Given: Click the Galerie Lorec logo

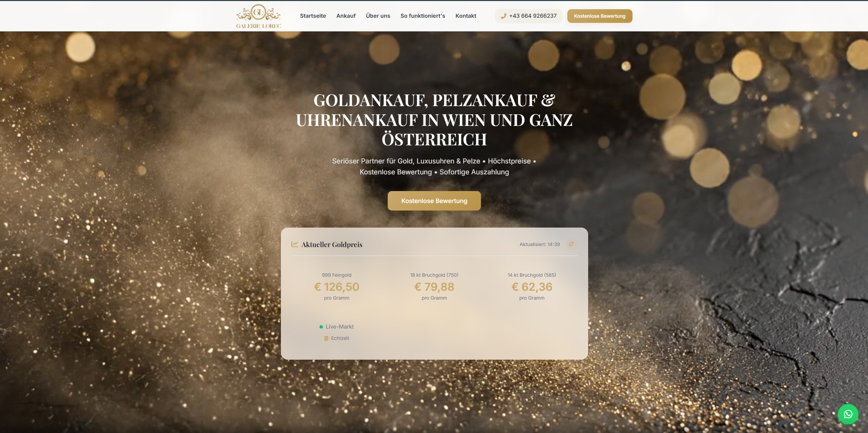Looking at the screenshot, I should pyautogui.click(x=258, y=16).
